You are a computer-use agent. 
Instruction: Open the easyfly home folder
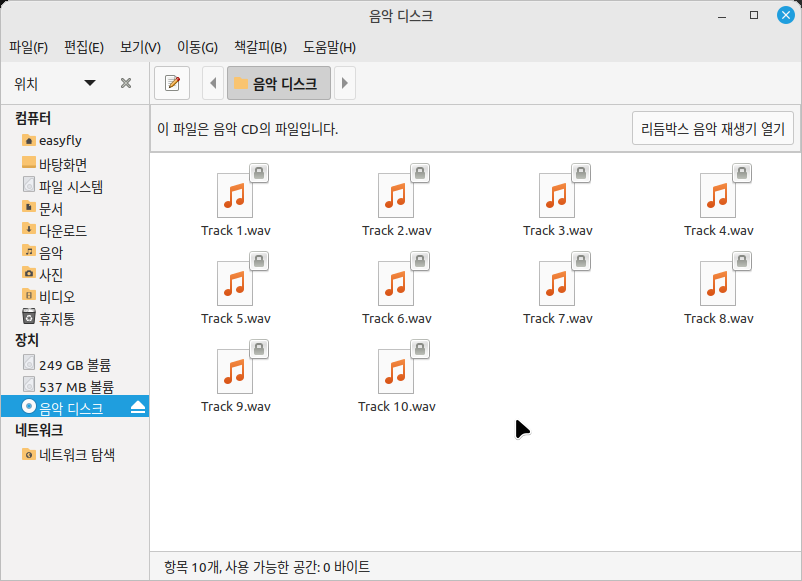pos(75,140)
